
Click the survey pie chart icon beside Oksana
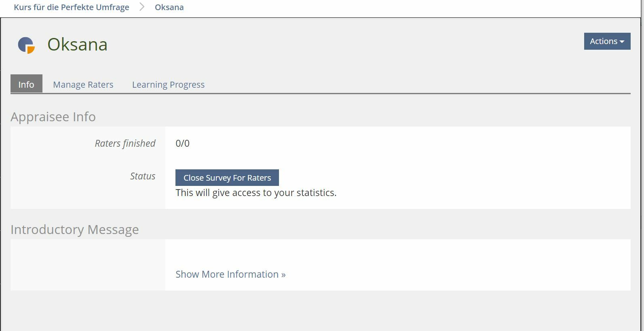pos(26,45)
